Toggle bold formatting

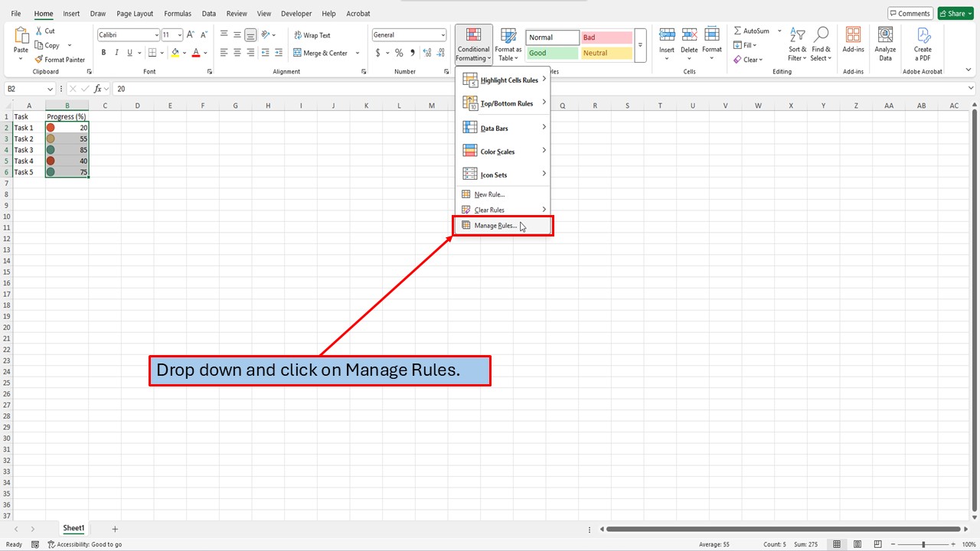(103, 52)
